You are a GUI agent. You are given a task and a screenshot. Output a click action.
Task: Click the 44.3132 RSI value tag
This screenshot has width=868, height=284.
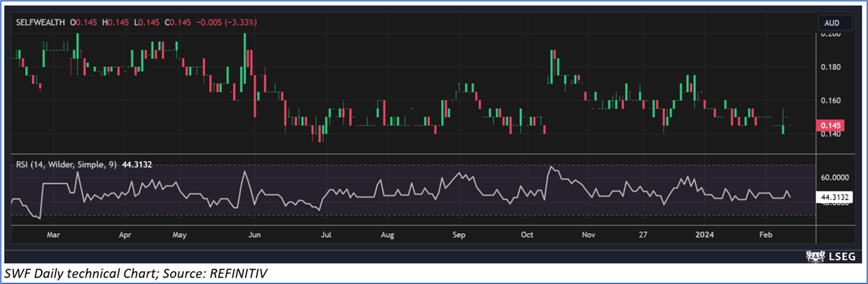(836, 197)
